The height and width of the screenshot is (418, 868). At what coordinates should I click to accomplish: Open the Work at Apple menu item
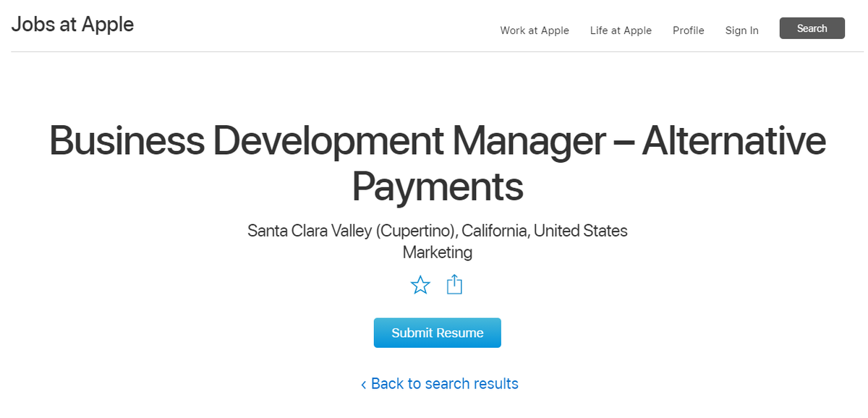coord(535,30)
